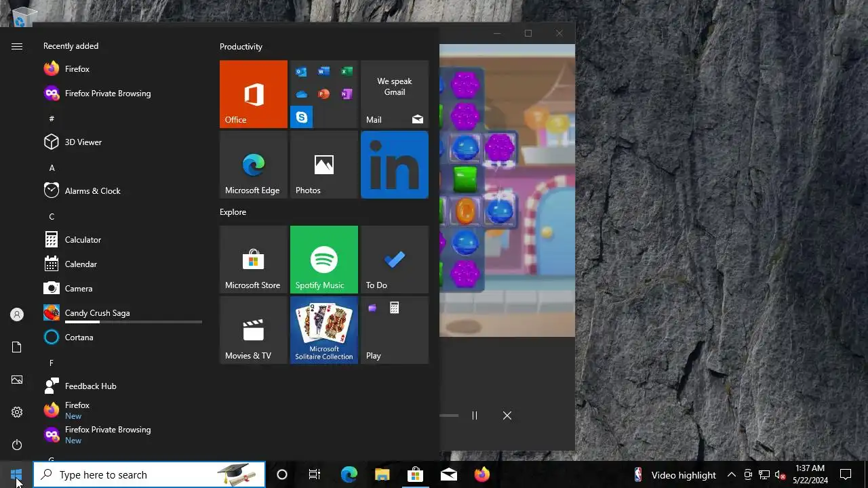Open Camera app from list

[122, 289]
